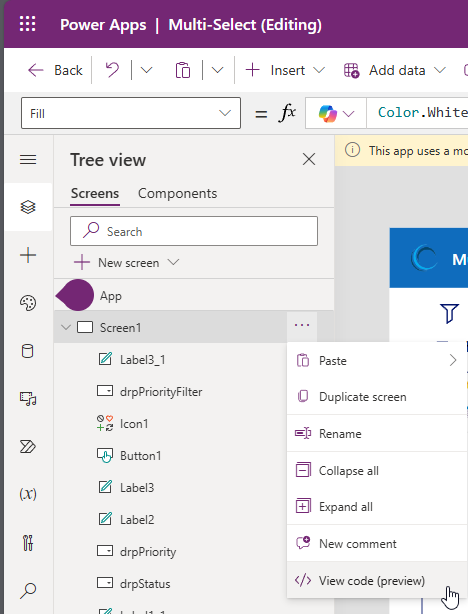
Task: Click the Undo icon
Action: [x=112, y=70]
